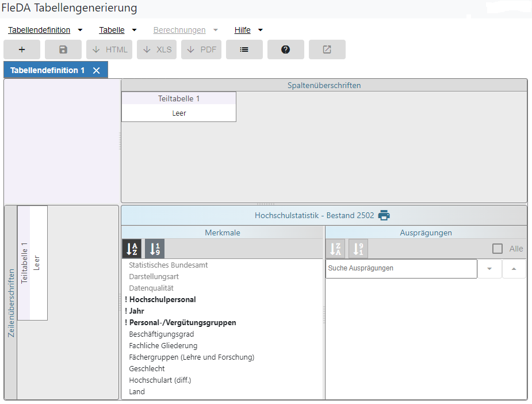Export table using HTML button
The image size is (532, 404).
click(x=110, y=49)
